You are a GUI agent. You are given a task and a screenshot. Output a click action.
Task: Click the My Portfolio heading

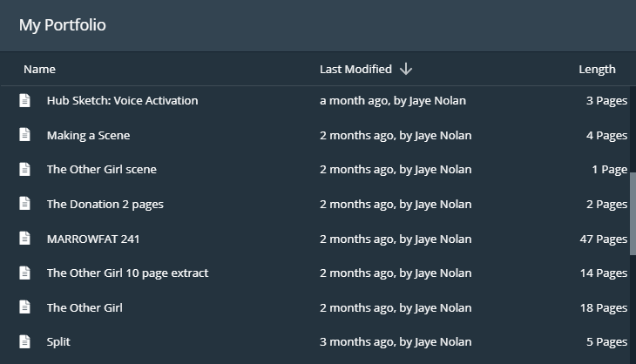pos(63,25)
